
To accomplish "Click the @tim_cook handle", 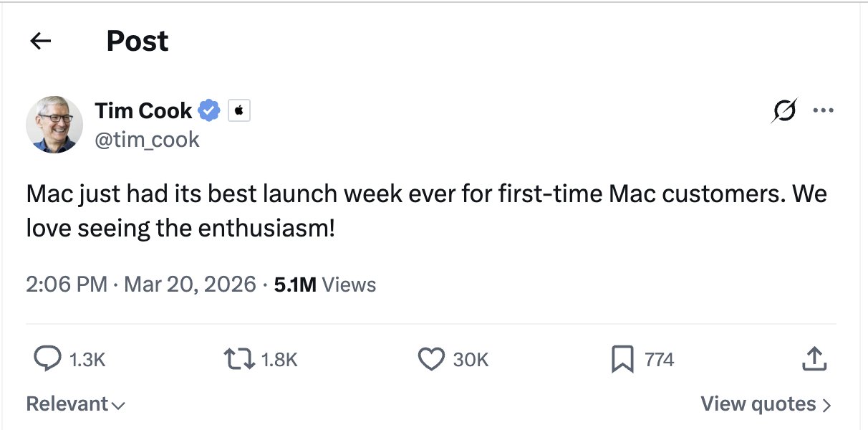I will coord(147,139).
